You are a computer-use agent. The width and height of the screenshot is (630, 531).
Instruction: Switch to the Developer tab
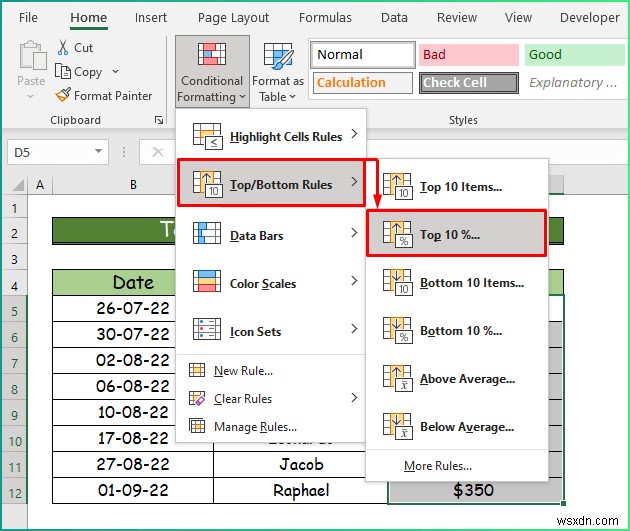click(589, 18)
